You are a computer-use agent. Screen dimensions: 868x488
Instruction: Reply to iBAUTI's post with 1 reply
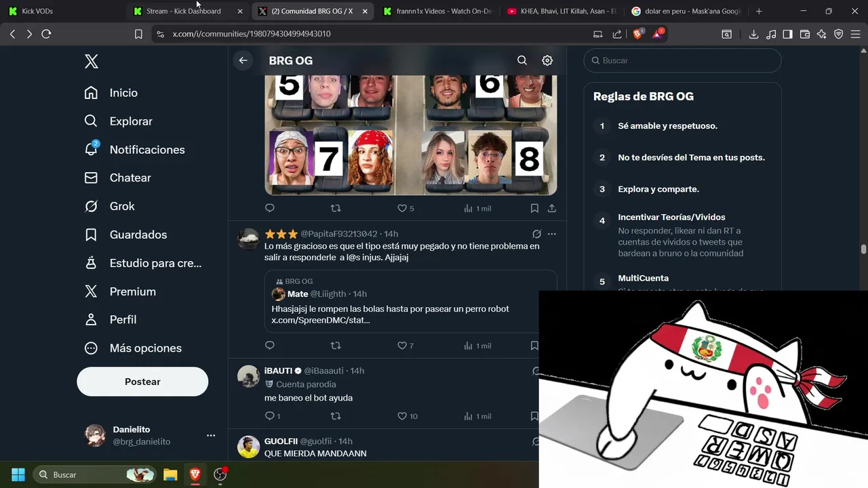[272, 416]
